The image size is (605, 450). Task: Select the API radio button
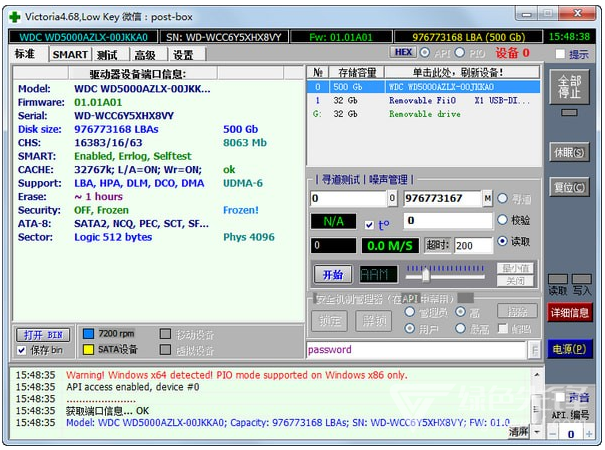[425, 52]
